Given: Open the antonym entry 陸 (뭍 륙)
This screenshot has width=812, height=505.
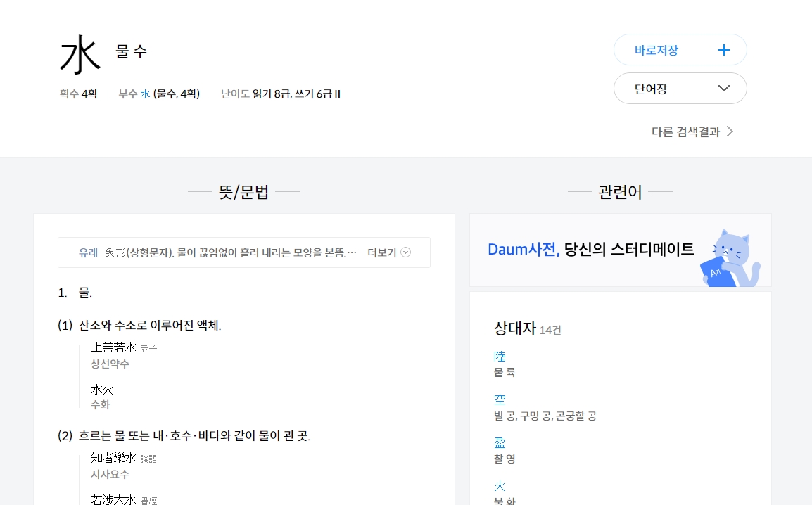Looking at the screenshot, I should point(500,357).
